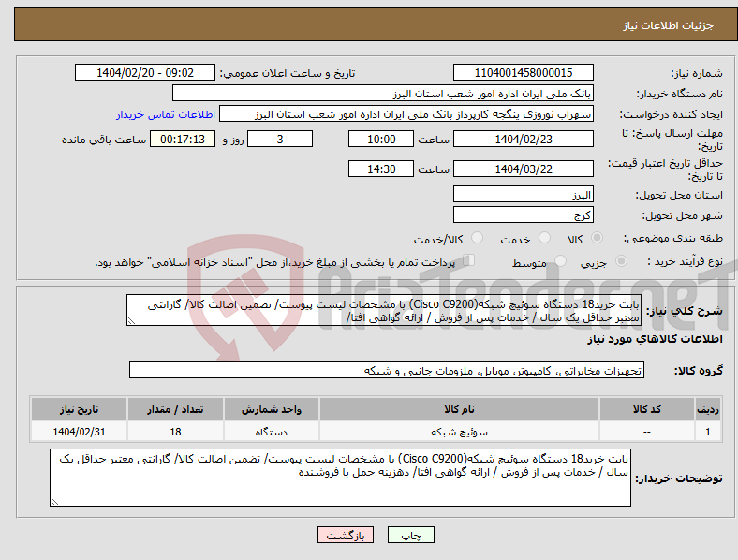Click the دستگاه unit cell

(272, 432)
